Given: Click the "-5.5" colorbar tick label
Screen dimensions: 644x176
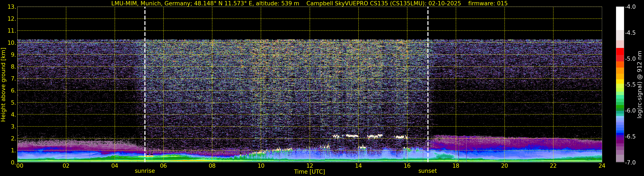Looking at the screenshot, I should pos(630,85).
